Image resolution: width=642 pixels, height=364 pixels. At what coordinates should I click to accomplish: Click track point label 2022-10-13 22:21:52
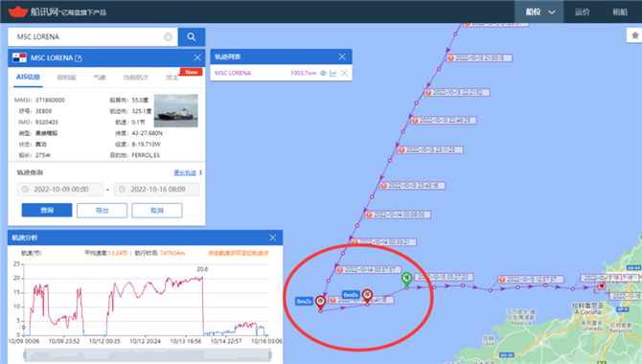457,93
